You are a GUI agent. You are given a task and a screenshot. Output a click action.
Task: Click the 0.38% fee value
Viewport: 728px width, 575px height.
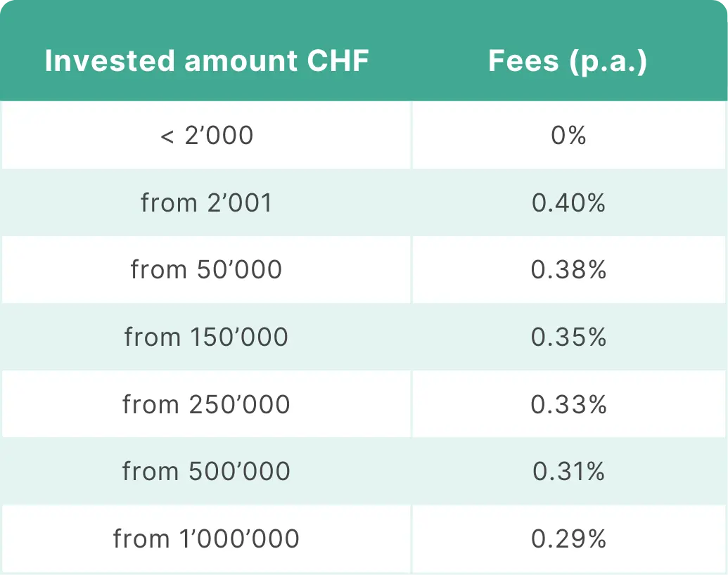point(568,270)
